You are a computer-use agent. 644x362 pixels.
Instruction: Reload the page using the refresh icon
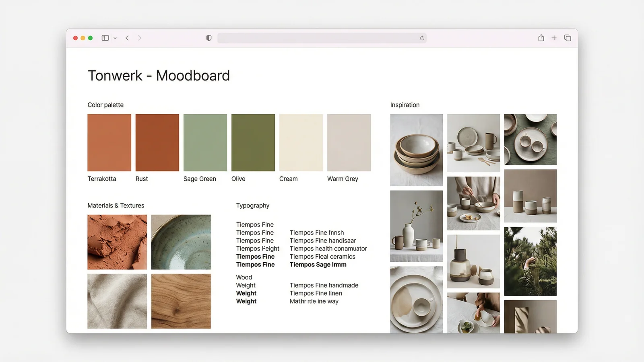click(x=421, y=38)
